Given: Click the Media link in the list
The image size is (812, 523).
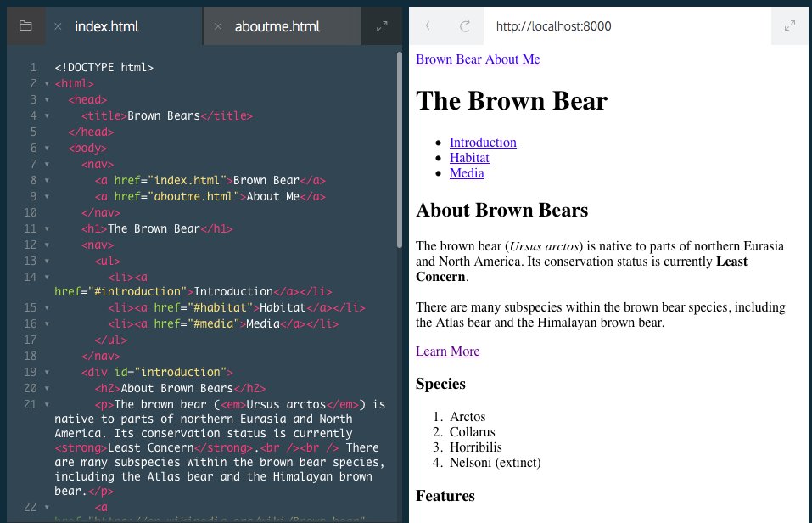Looking at the screenshot, I should coord(467,173).
